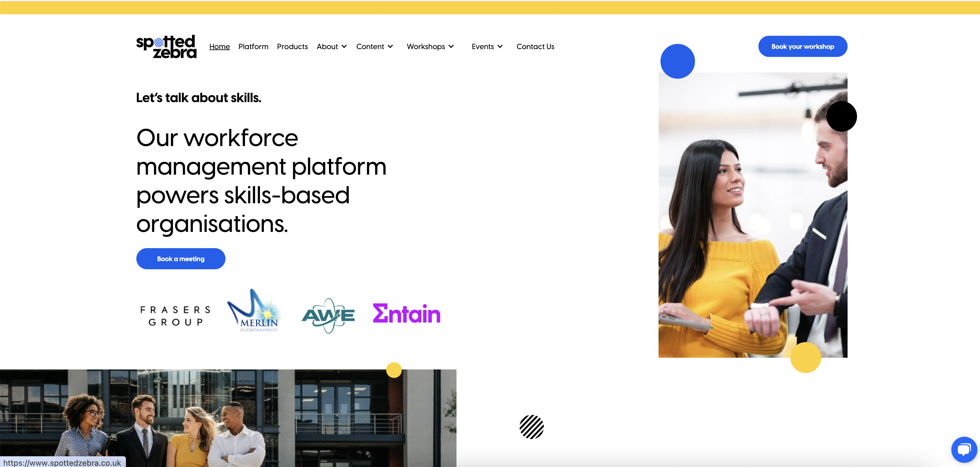The width and height of the screenshot is (980, 467).
Task: Click the Spotted Zebra logo
Action: tap(166, 47)
